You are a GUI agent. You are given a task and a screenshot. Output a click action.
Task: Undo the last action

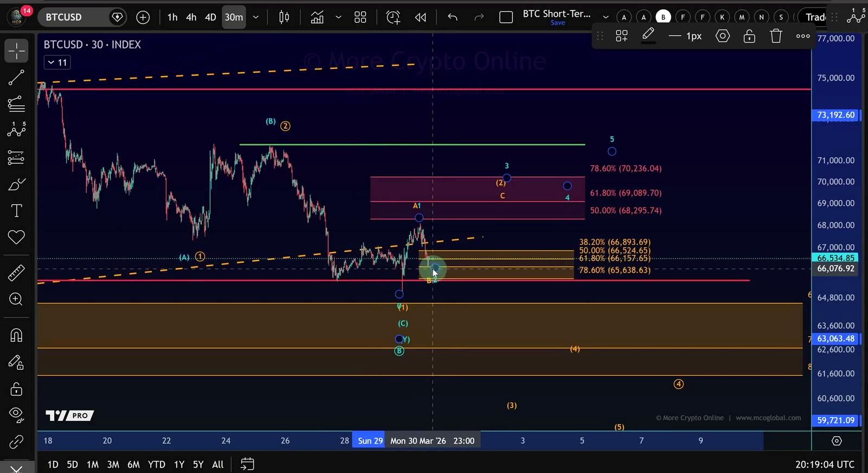452,17
